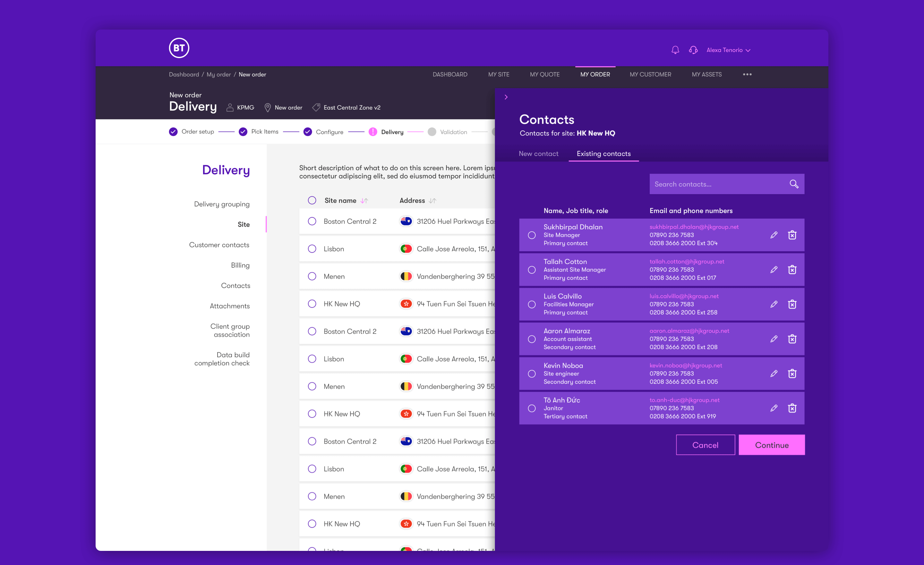Screen dimensions: 924x565
Task: Delete Tô Anh Đức contact via trash icon
Action: pyautogui.click(x=792, y=408)
